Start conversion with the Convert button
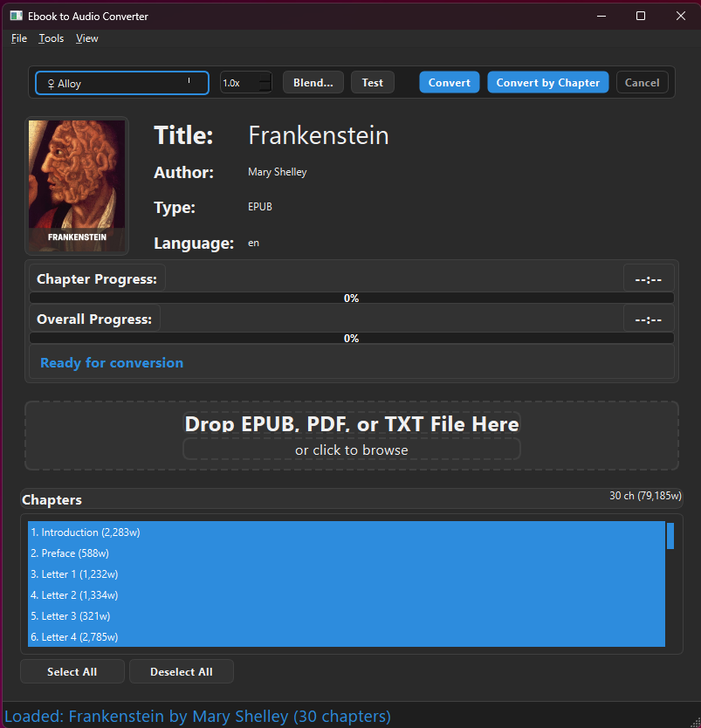The width and height of the screenshot is (701, 728). 449,82
